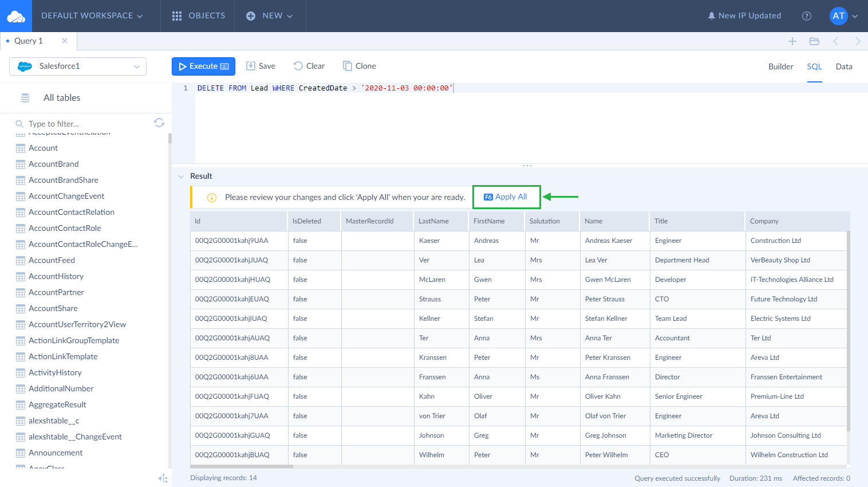Switch to the Builder tab

point(781,66)
